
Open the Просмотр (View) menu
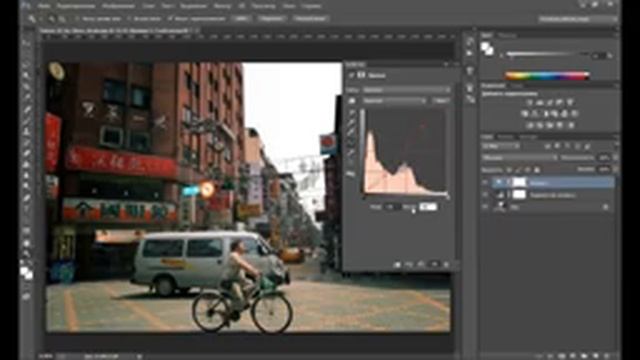pos(263,6)
